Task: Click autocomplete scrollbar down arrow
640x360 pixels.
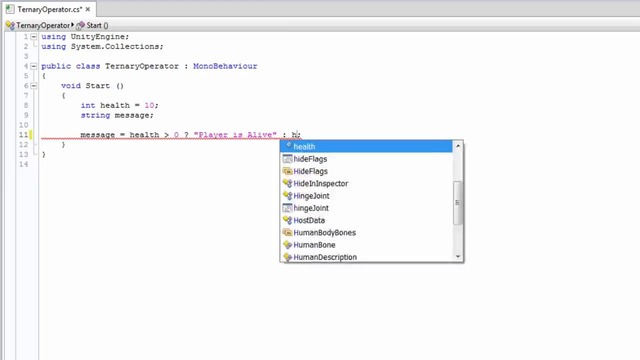Action: pos(458,256)
